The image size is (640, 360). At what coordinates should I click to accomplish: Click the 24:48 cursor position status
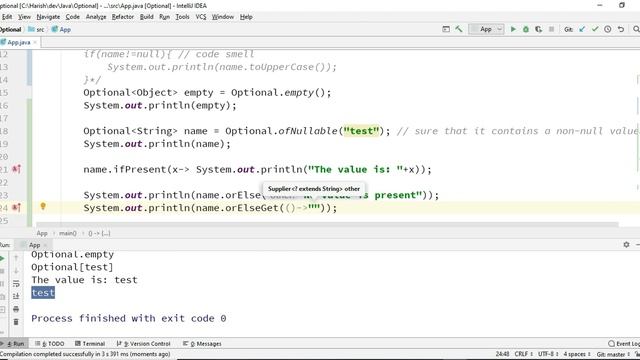(x=502, y=354)
